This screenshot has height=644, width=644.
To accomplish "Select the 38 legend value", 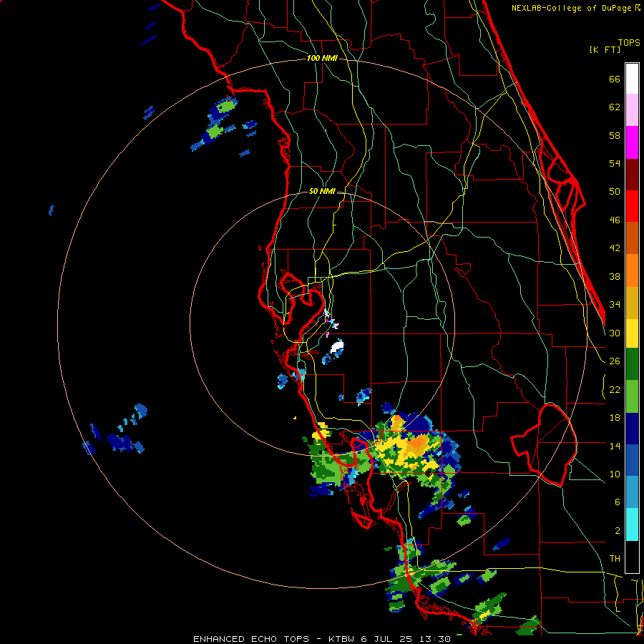I will tap(615, 276).
